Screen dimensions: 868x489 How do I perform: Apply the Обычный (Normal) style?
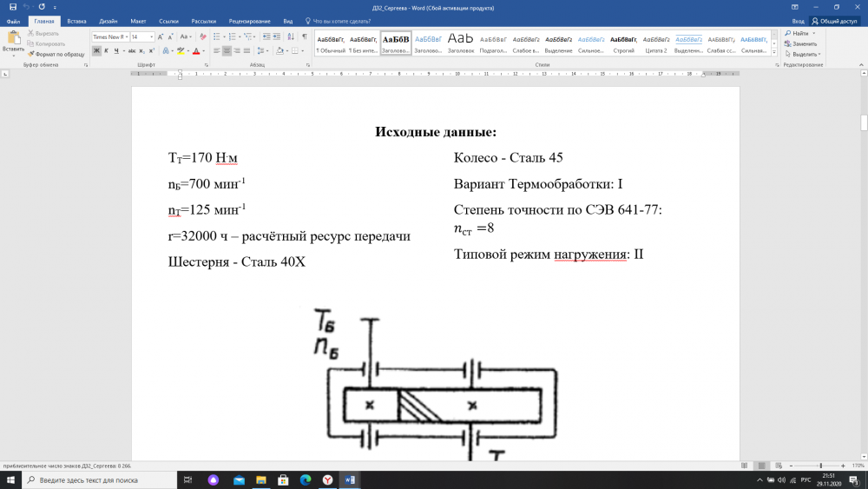(x=331, y=43)
